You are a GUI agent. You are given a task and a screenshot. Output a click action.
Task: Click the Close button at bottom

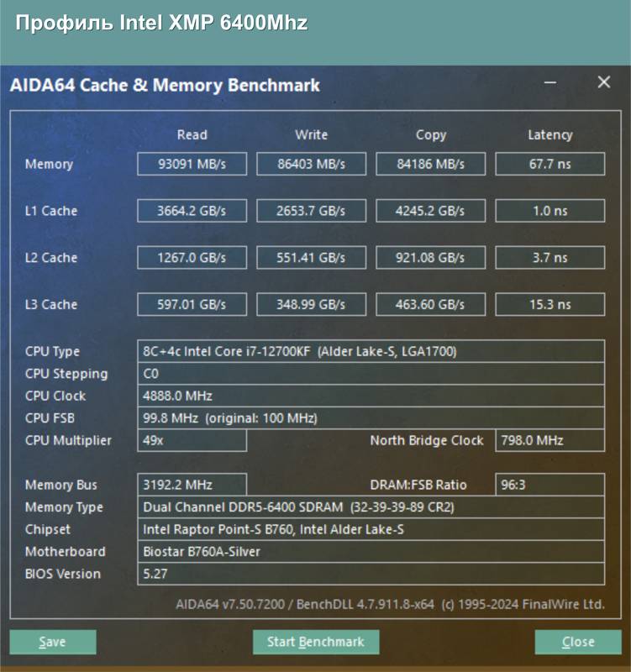(x=578, y=642)
